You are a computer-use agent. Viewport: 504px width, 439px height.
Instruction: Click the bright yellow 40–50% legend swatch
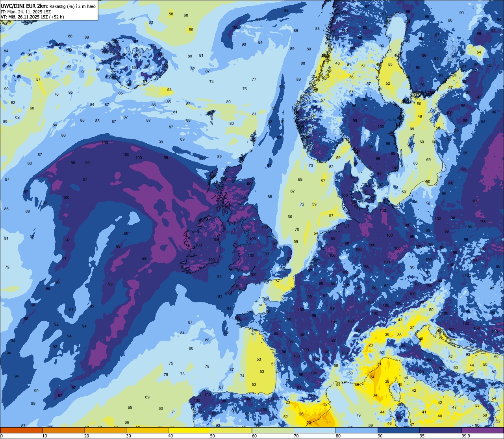189,430
